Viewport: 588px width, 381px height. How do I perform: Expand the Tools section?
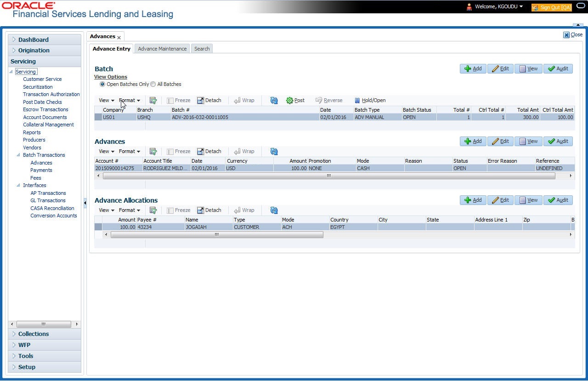(45, 356)
